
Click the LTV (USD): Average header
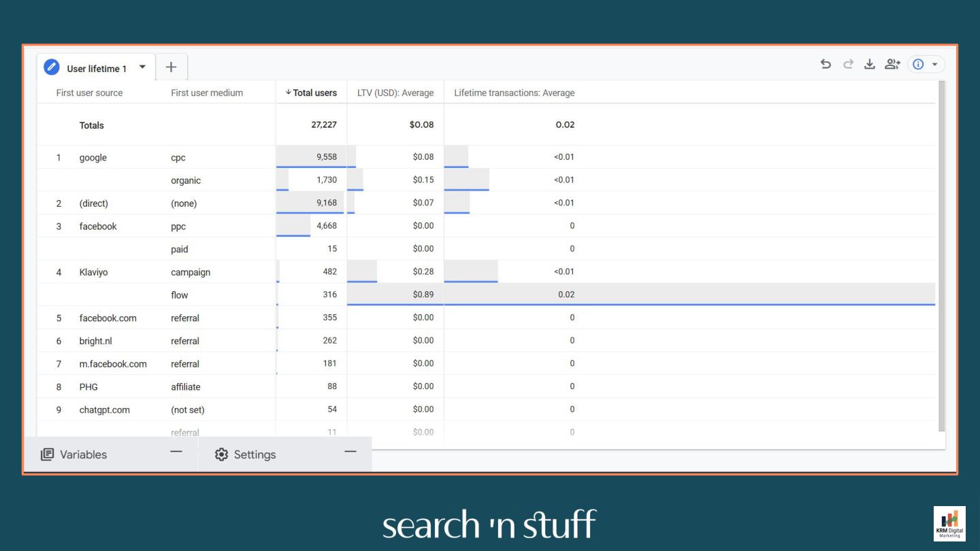(395, 93)
